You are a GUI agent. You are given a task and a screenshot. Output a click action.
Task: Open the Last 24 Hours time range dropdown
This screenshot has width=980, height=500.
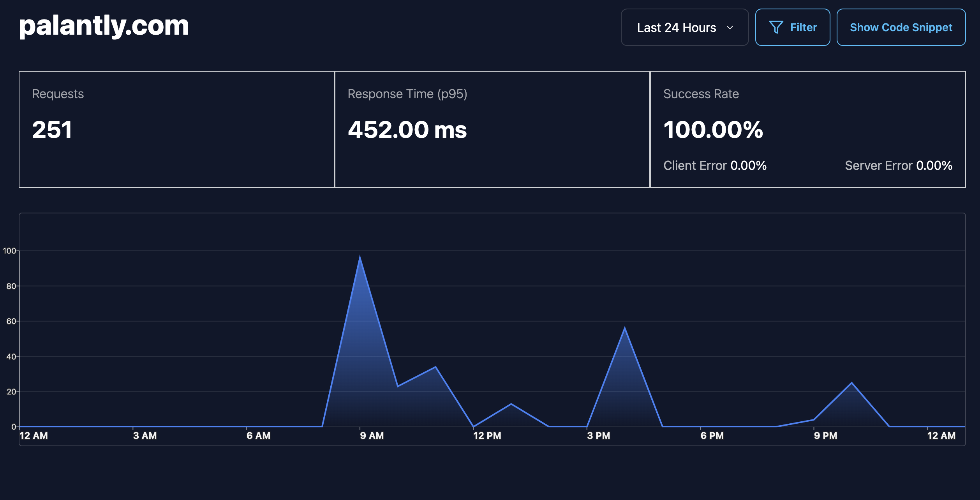pos(684,27)
